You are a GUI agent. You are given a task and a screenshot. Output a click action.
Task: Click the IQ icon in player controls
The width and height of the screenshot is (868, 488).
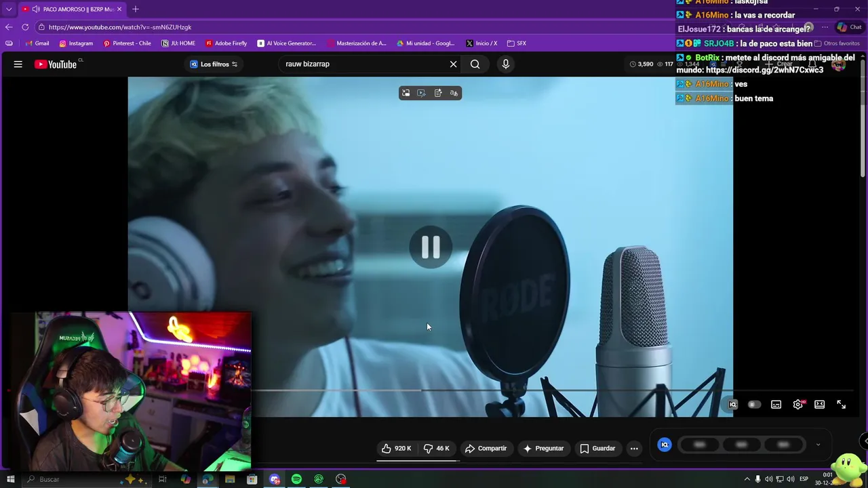[732, 405]
